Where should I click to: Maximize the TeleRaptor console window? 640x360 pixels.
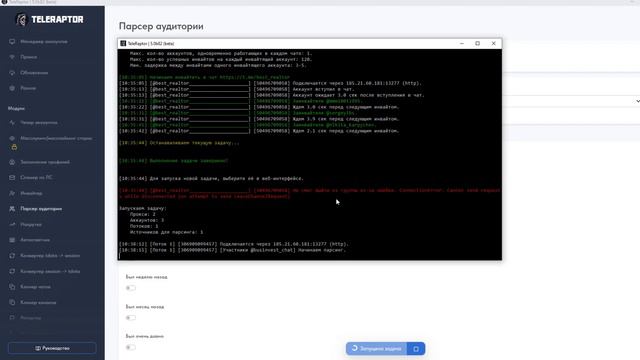[x=478, y=43]
